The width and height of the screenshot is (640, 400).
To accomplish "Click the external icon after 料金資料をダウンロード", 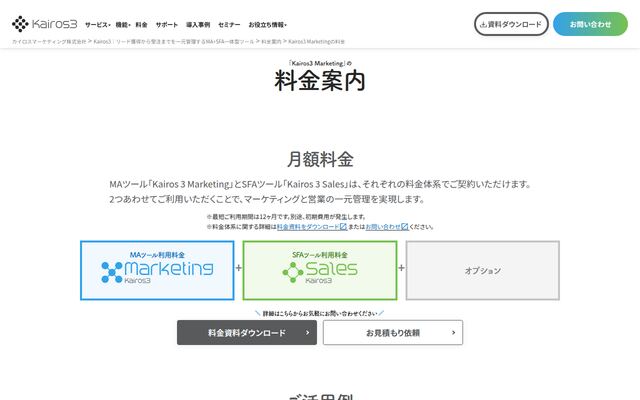I will click(x=343, y=227).
